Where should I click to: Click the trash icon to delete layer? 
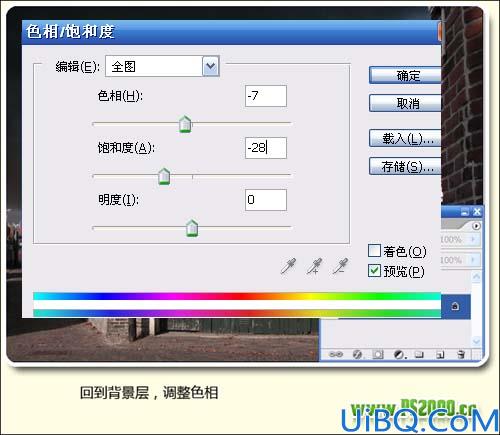461,354
